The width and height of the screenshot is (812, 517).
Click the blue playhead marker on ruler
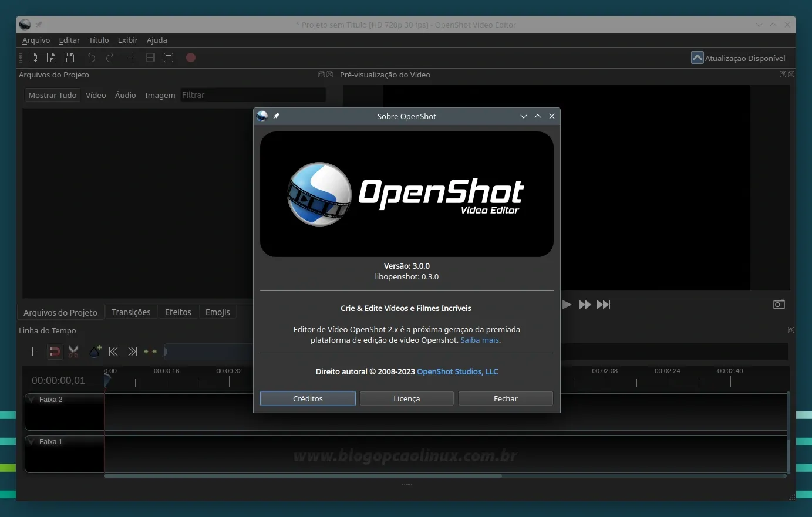(x=106, y=380)
